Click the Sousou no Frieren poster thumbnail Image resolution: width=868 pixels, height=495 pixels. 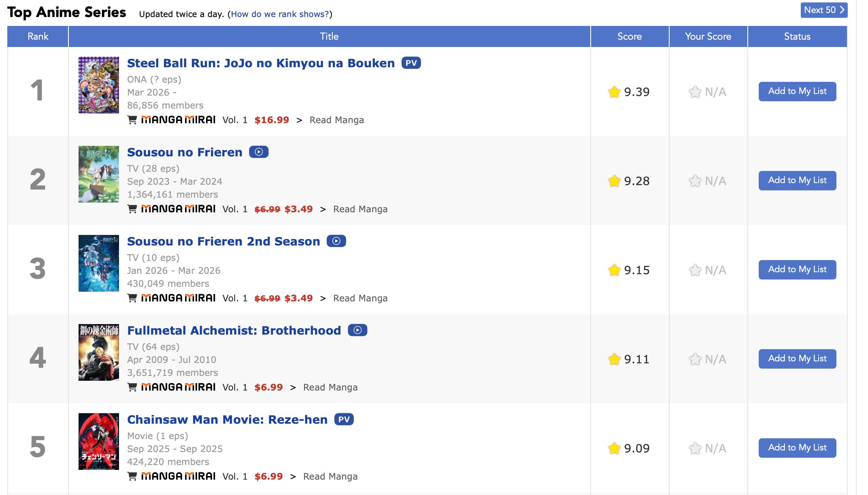click(99, 174)
